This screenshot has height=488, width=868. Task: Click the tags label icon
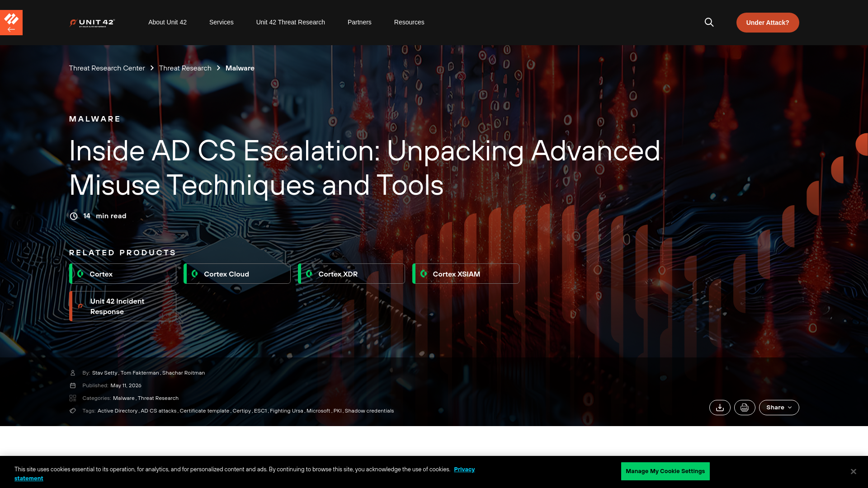(x=73, y=411)
